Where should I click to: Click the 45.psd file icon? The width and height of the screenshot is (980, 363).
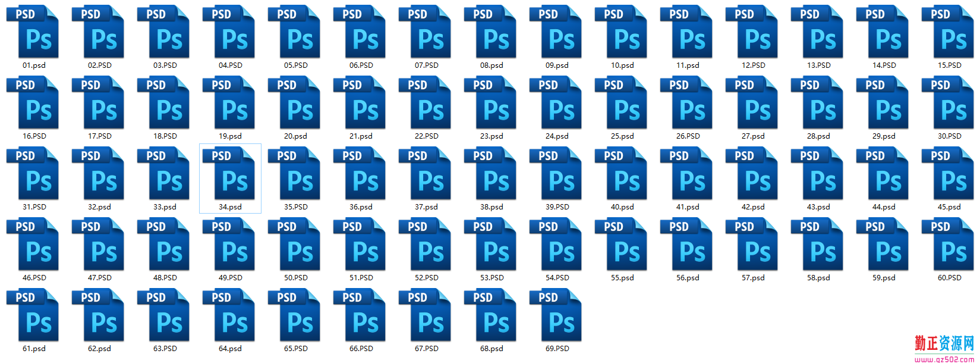click(x=948, y=173)
